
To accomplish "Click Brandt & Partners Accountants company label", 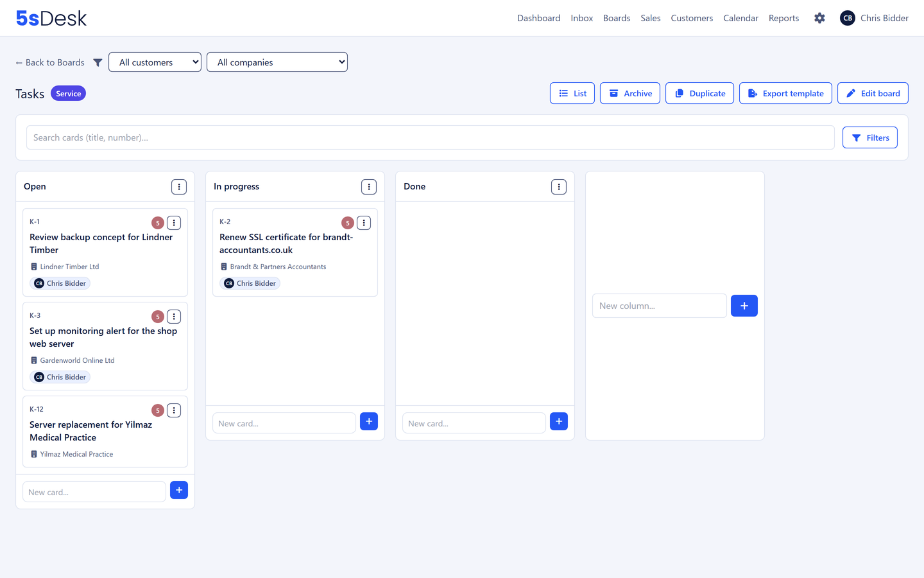I will [x=278, y=267].
